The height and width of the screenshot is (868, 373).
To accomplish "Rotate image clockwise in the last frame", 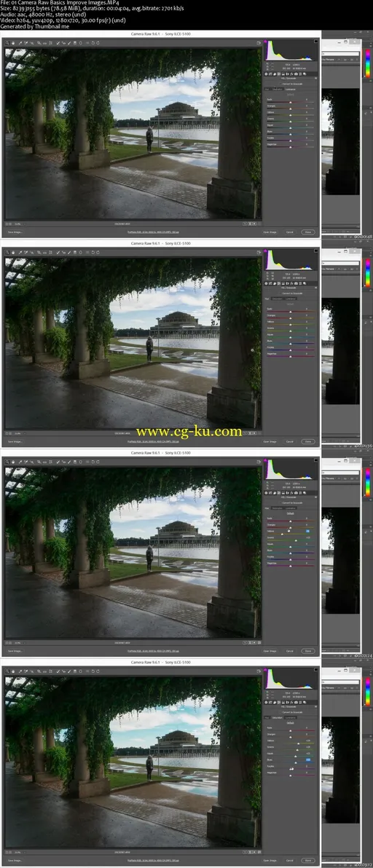I will coord(98,671).
